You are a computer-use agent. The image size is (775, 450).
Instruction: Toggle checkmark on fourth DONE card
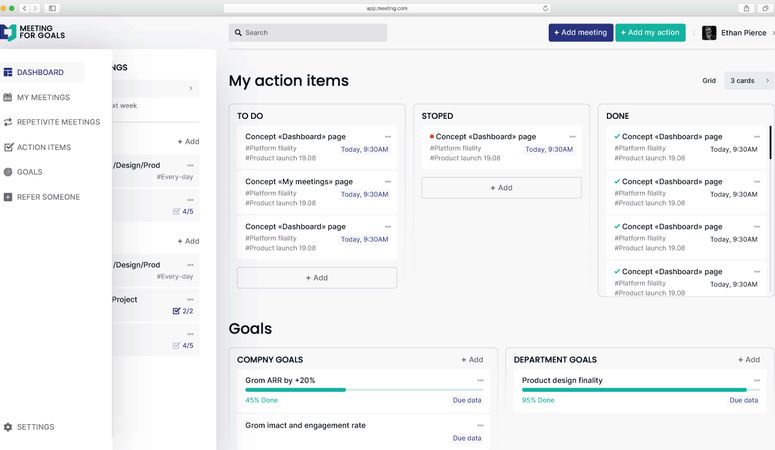[617, 271]
